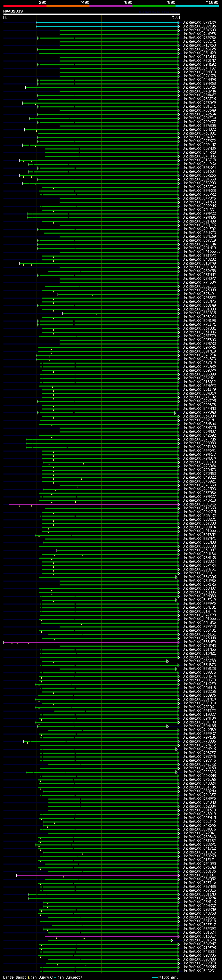Viewport: 222px width, 980px height.
Task: Click the purple ~60% identity legend bar
Action: 111,7
